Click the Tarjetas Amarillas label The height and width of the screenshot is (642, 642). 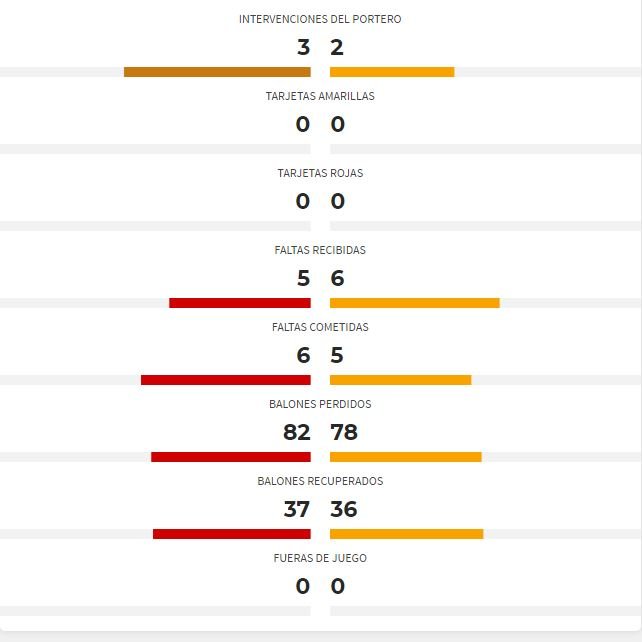pyautogui.click(x=320, y=96)
